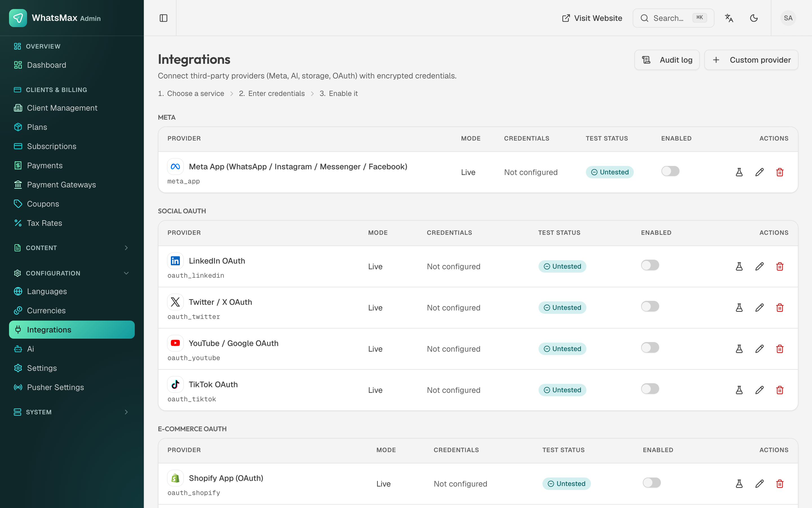This screenshot has height=508, width=812.
Task: Click Not configured in the Shopify row
Action: 460,483
